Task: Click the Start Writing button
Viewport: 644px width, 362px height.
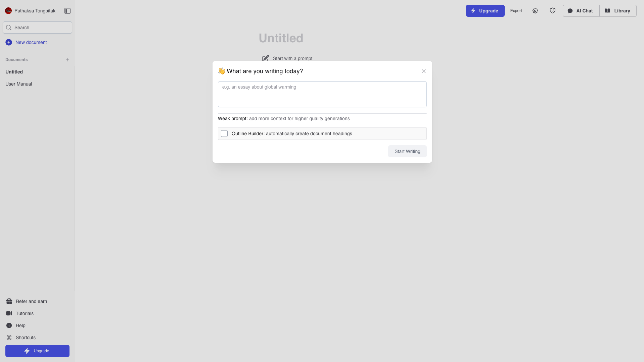Action: [407, 151]
